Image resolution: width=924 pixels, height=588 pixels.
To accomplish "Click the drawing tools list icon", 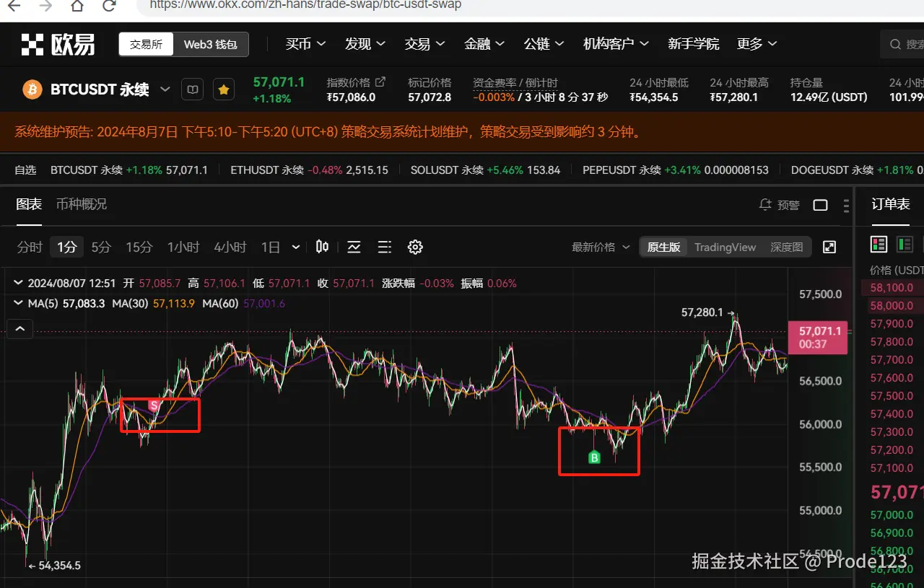I will click(x=385, y=247).
